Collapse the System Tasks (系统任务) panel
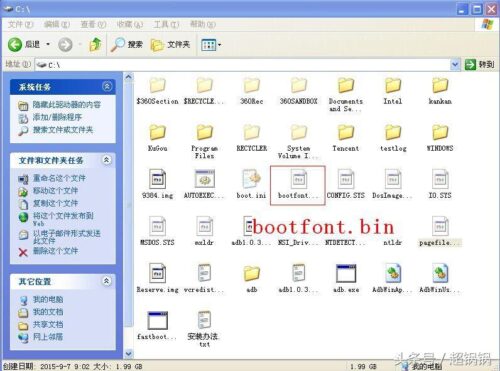This screenshot has height=371, width=500. (107, 87)
